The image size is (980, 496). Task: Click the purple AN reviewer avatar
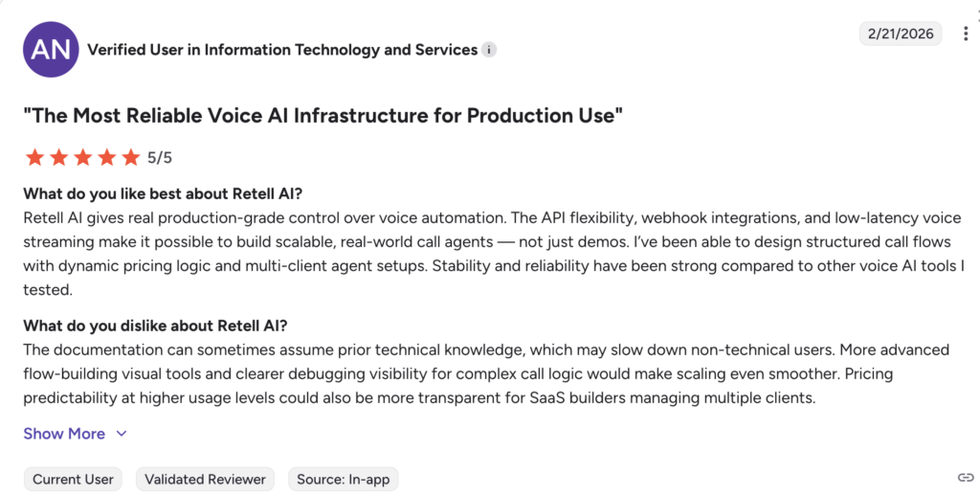click(x=51, y=50)
